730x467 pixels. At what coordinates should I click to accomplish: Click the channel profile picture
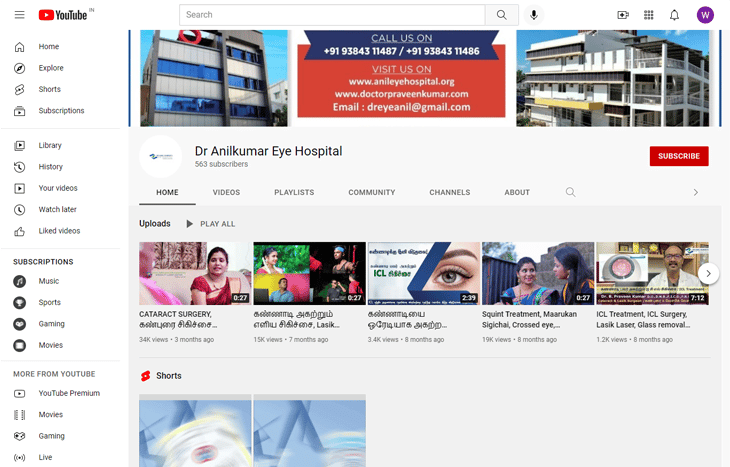[161, 156]
